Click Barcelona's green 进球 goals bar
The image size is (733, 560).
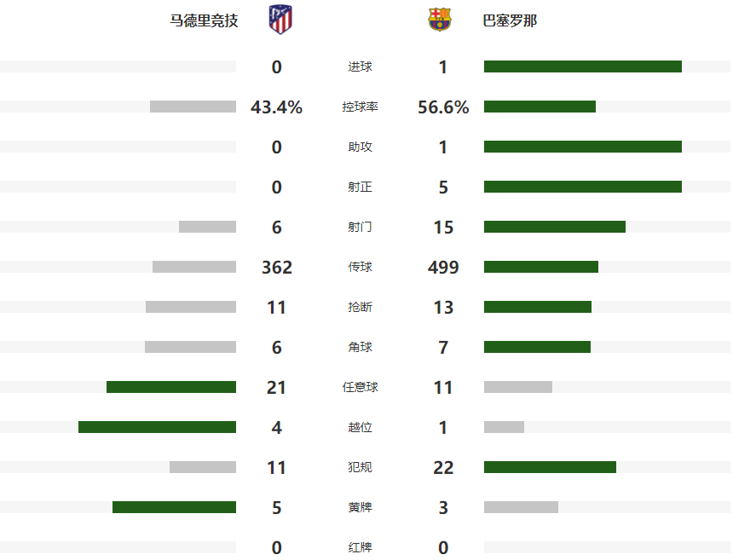point(582,66)
